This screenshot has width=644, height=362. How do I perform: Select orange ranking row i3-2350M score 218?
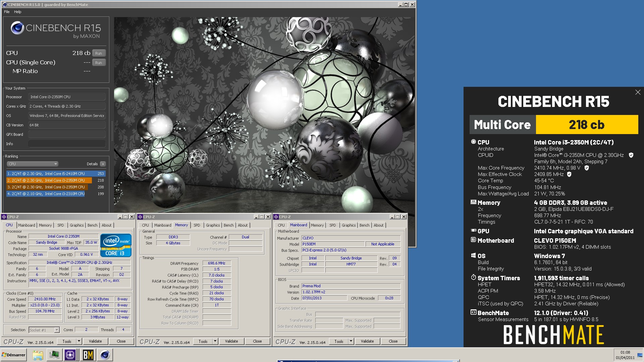(56, 180)
